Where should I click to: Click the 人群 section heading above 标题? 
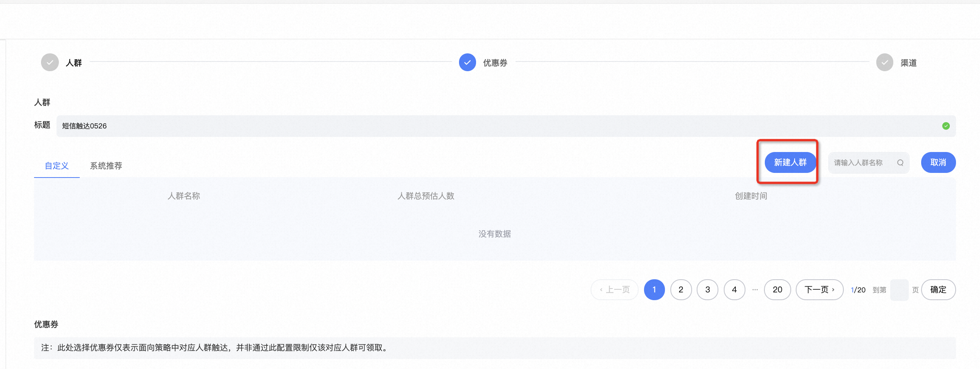42,102
